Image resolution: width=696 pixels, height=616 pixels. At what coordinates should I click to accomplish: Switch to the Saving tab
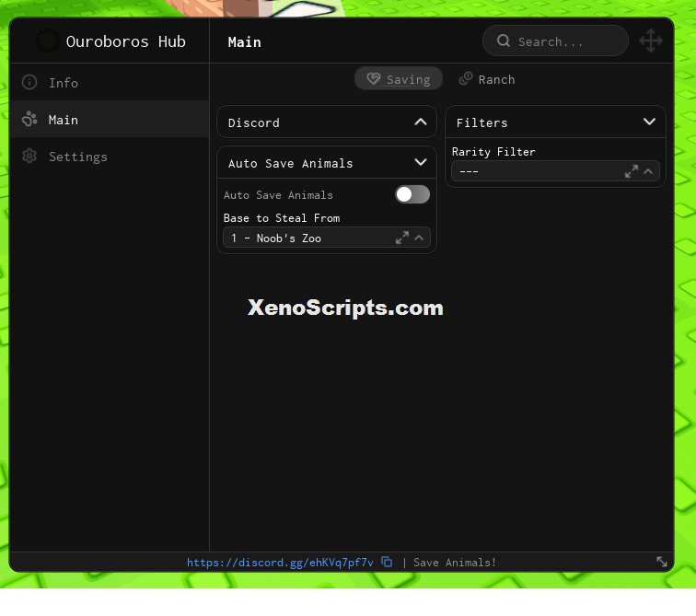[x=399, y=79]
